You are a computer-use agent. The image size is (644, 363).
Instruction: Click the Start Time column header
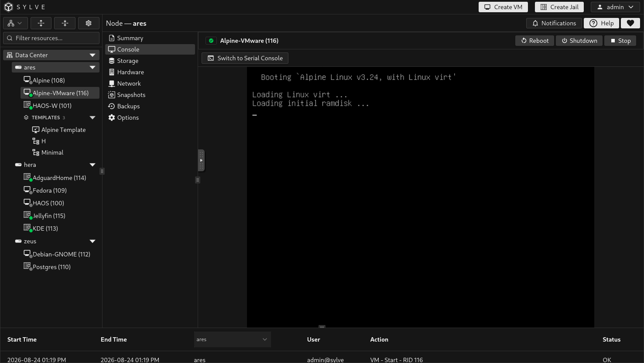22,339
